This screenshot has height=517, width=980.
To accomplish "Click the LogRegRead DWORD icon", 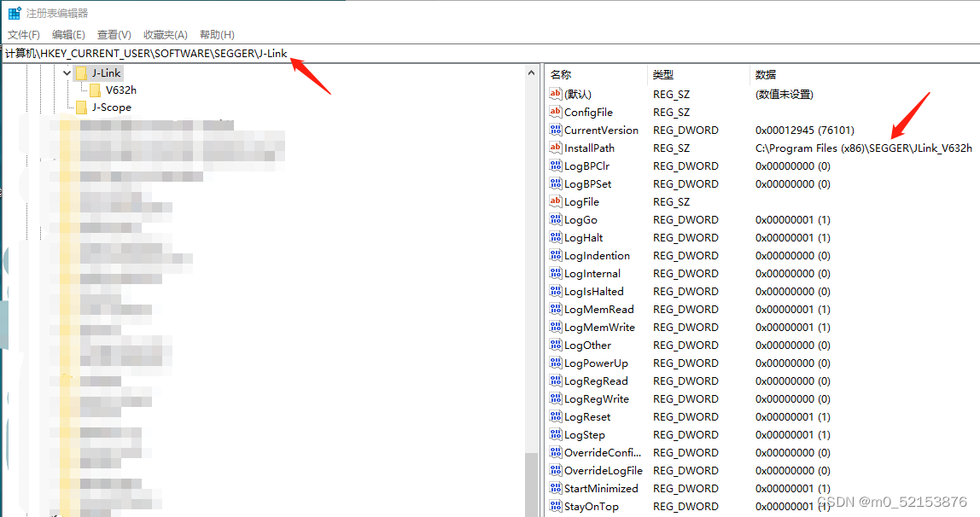I will (x=556, y=380).
